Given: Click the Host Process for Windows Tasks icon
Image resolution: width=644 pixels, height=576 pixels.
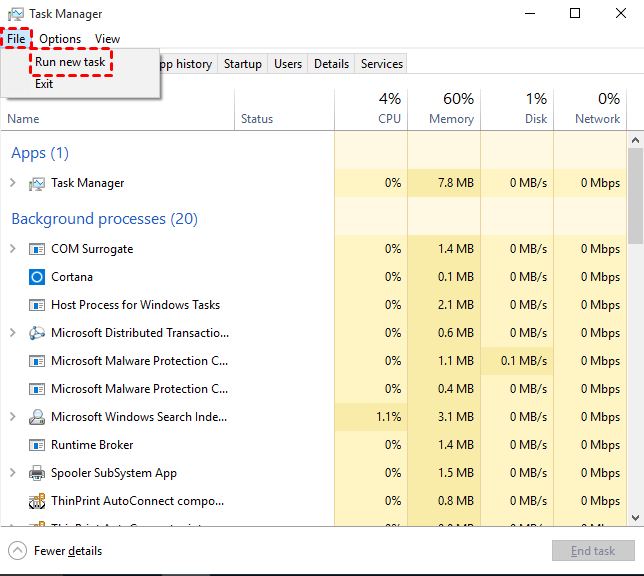Looking at the screenshot, I should coord(37,305).
